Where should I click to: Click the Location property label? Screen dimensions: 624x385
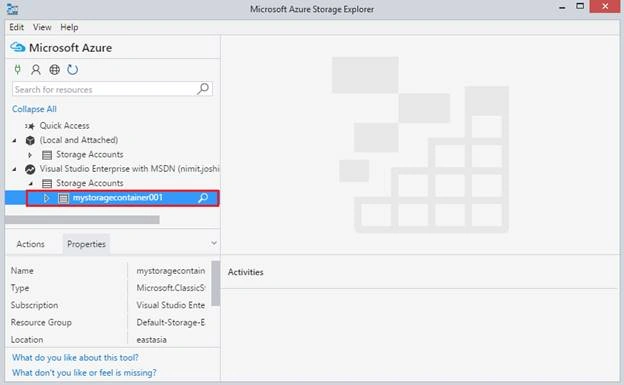coord(27,340)
